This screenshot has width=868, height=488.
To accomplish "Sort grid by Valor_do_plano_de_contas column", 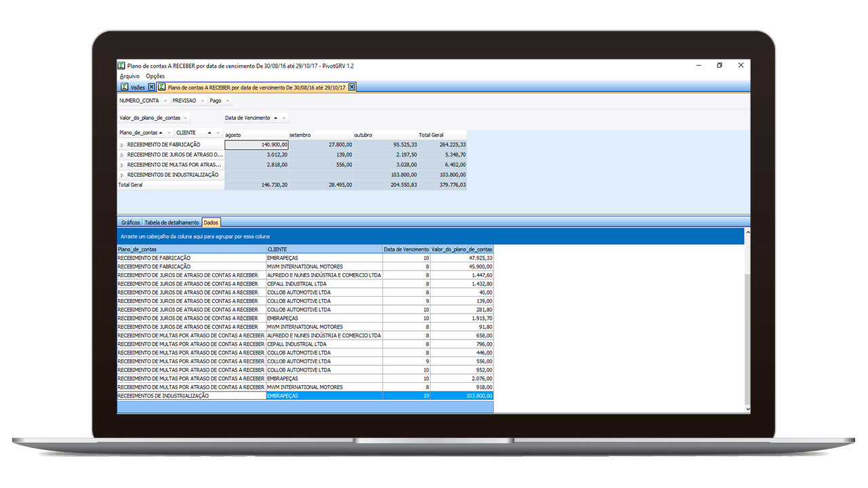I will (462, 249).
